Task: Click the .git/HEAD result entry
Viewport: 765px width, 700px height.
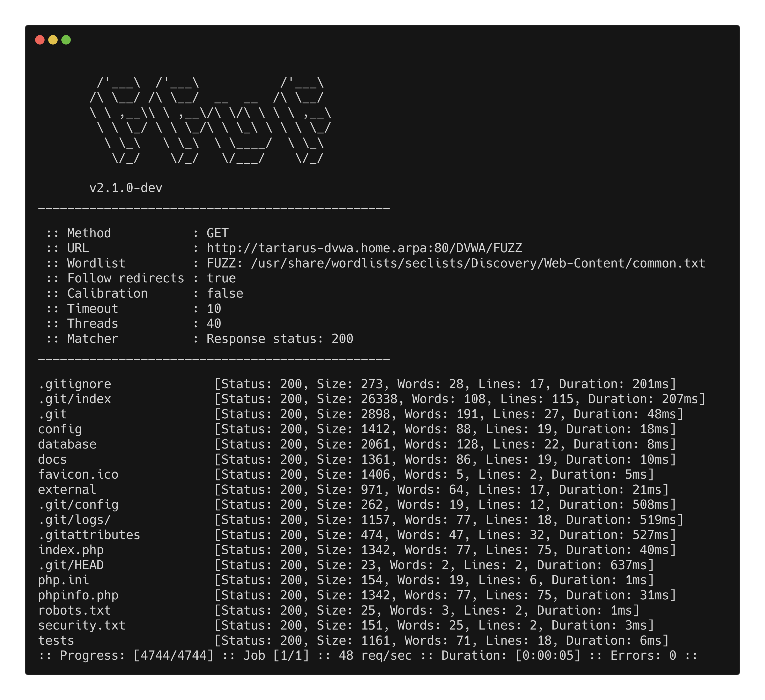Action: coord(71,565)
